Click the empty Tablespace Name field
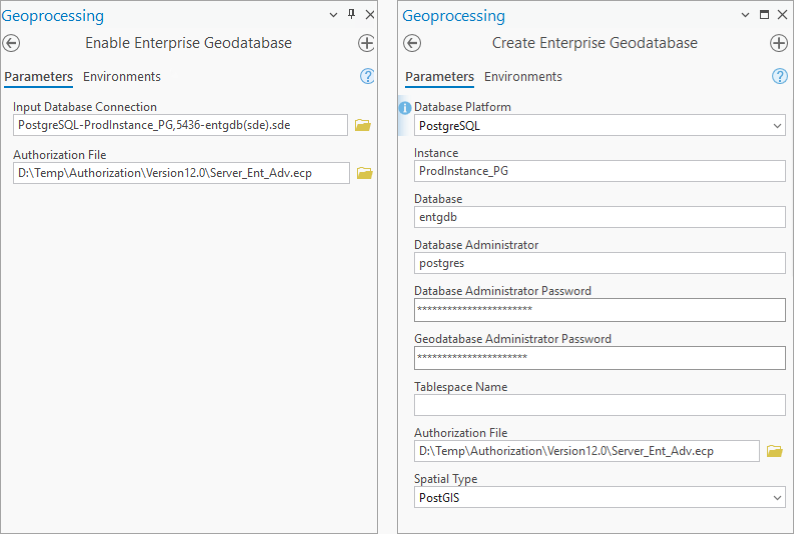Screen dimensions: 795x534 point(600,405)
